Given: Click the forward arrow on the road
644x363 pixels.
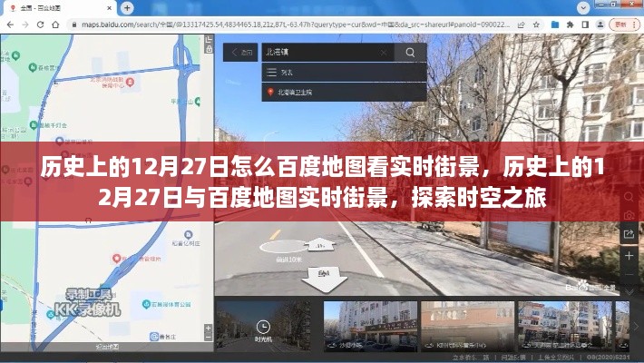Looking at the screenshot, I should (319, 244).
